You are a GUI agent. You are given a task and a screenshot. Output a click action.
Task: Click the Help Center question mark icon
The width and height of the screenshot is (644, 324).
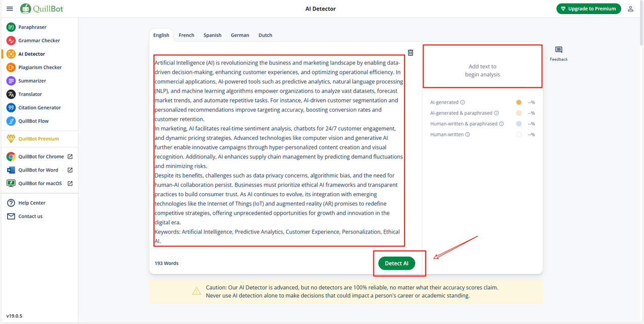coord(11,203)
